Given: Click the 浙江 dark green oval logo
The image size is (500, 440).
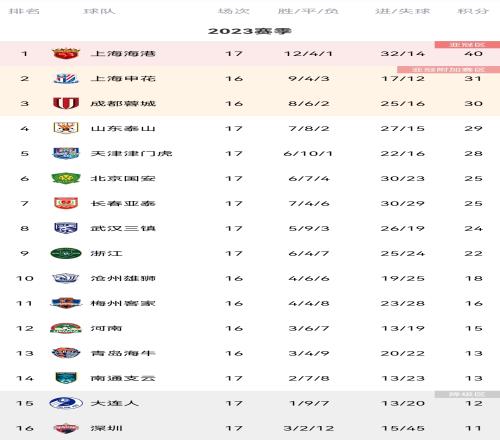Looking at the screenshot, I should coord(66,253).
